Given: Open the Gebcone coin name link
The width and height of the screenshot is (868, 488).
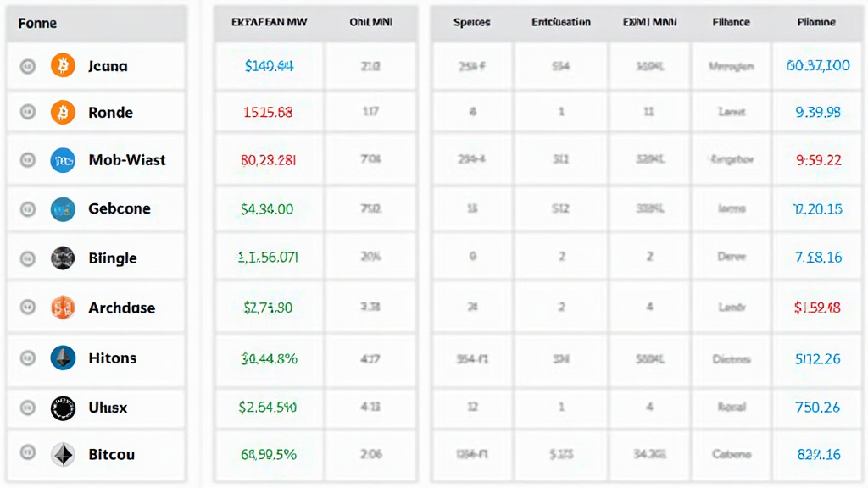Looking at the screenshot, I should pos(120,208).
